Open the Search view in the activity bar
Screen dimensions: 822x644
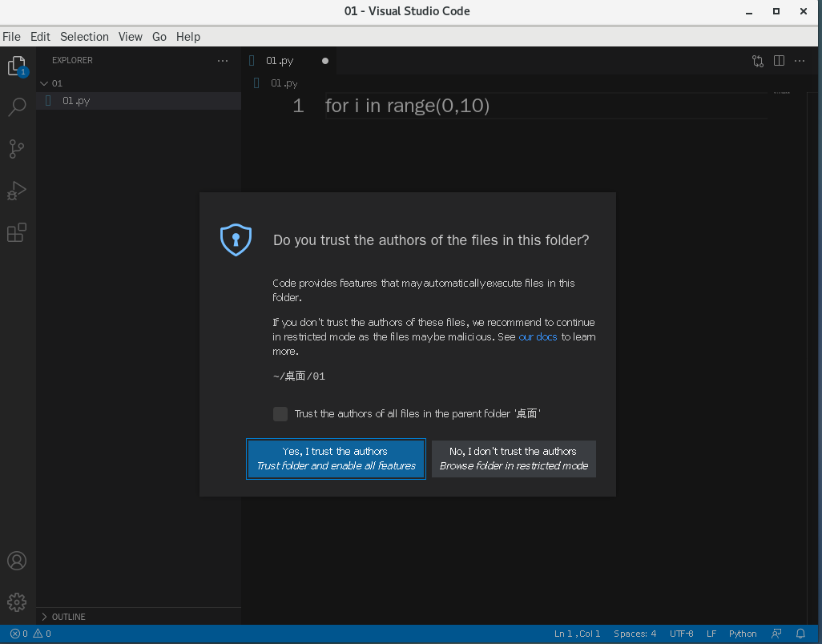coord(17,107)
